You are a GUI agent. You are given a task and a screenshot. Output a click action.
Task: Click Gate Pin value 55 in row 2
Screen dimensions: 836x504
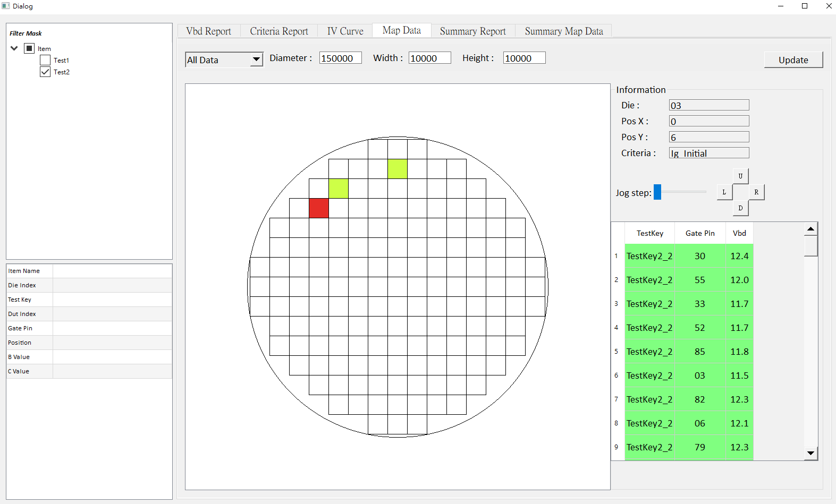(700, 280)
